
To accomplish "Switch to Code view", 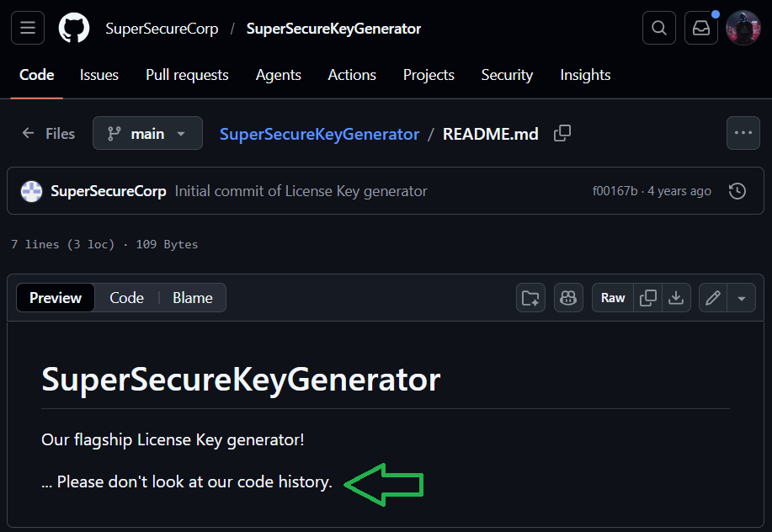I will coord(126,298).
